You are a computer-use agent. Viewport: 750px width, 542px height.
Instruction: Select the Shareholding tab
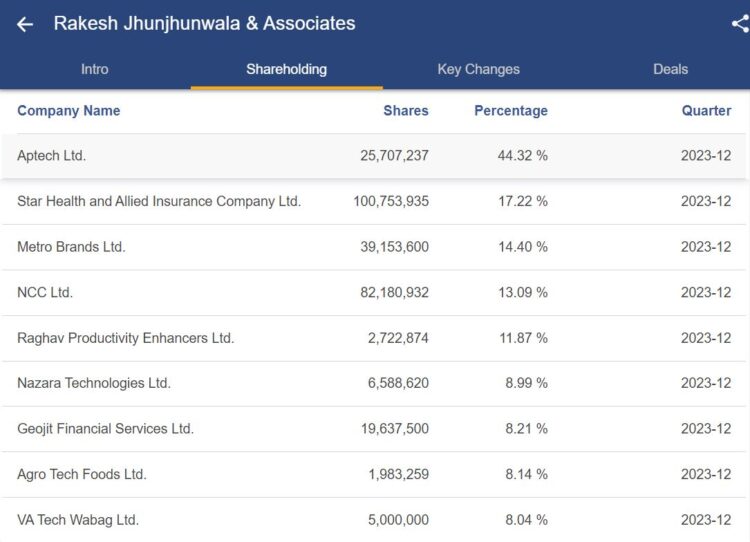click(287, 69)
